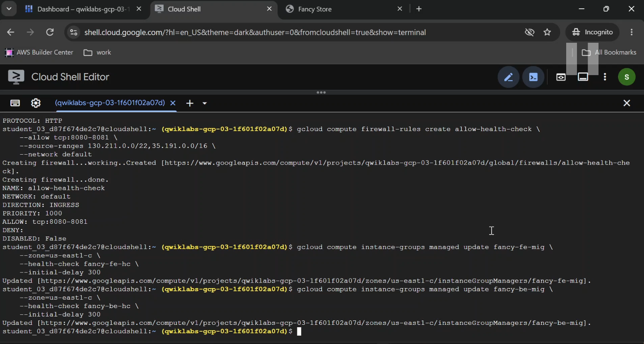644x344 pixels.
Task: Open the AWS Builder Center bookmark
Action: [39, 52]
